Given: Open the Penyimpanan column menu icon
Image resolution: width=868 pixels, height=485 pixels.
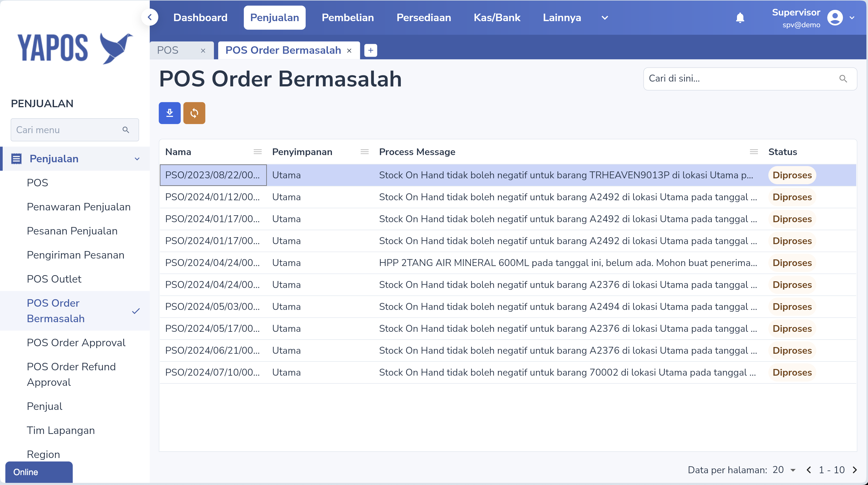Looking at the screenshot, I should [x=364, y=152].
